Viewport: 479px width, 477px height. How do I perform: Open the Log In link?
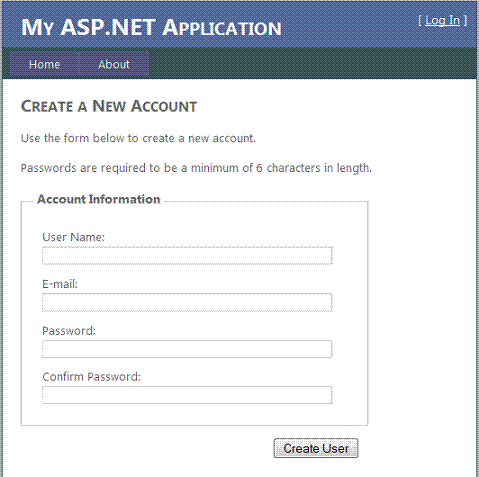coord(442,21)
